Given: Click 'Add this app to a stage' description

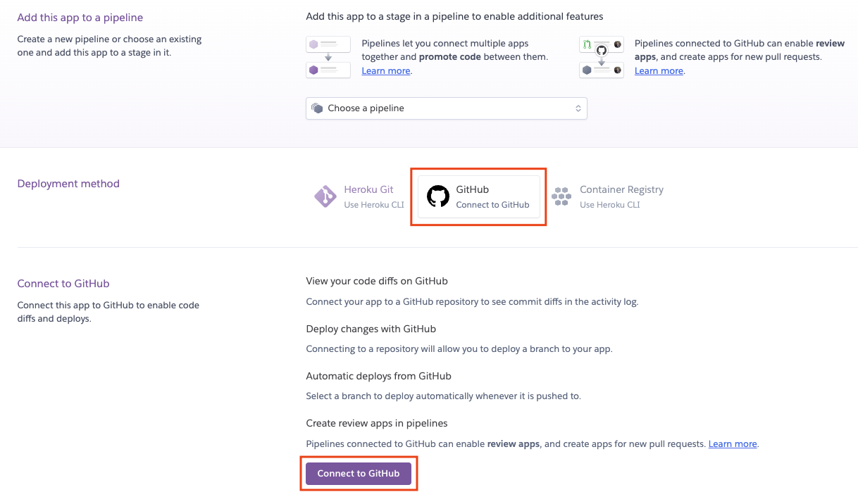Looking at the screenshot, I should 455,16.
